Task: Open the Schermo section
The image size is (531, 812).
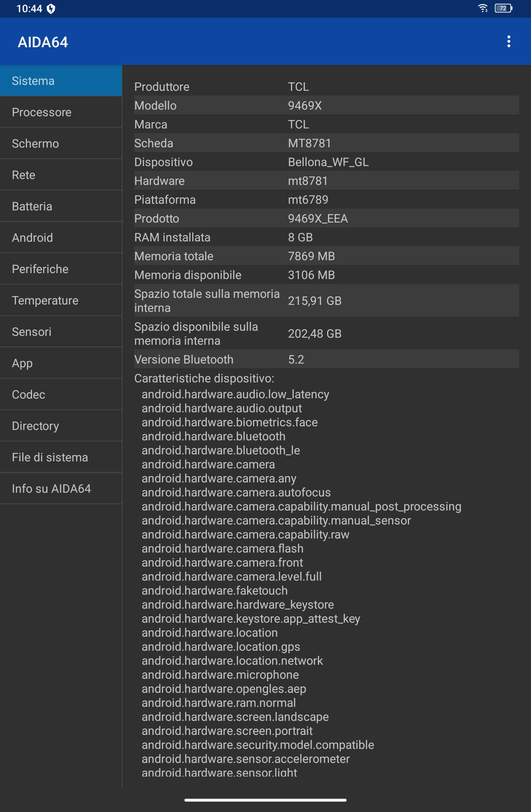Action: coord(61,144)
